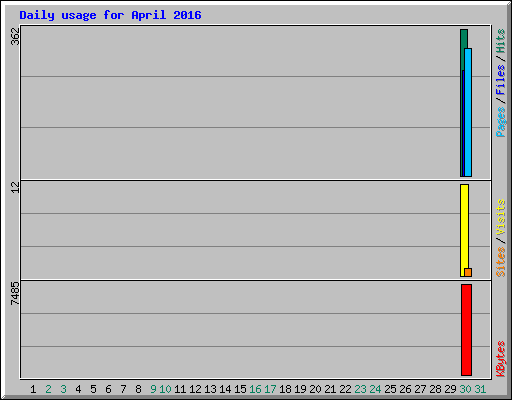
Task: Click day 19 on the x-axis
Action: [x=300, y=389]
